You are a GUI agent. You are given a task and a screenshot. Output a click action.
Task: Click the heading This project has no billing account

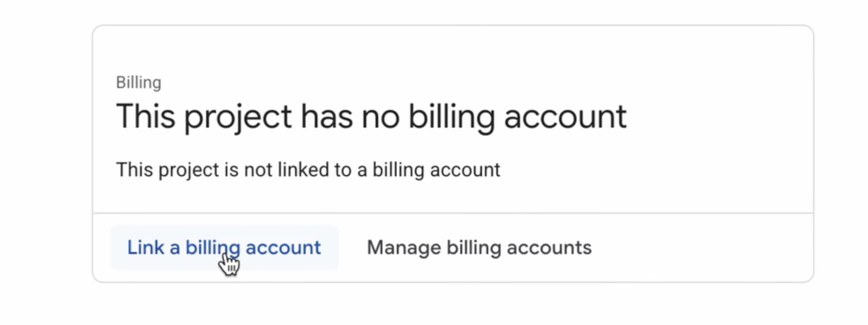coord(371,116)
